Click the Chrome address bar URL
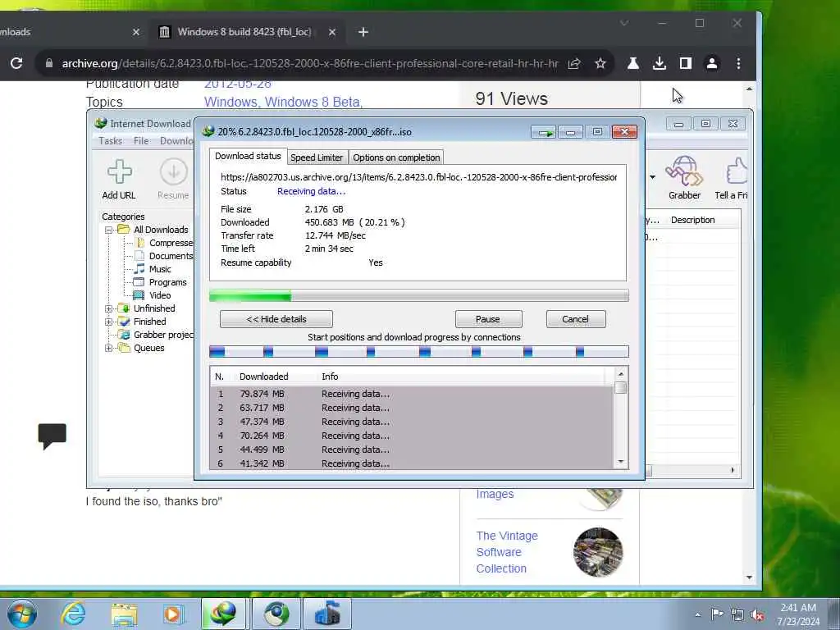The width and height of the screenshot is (840, 630). tap(309, 64)
